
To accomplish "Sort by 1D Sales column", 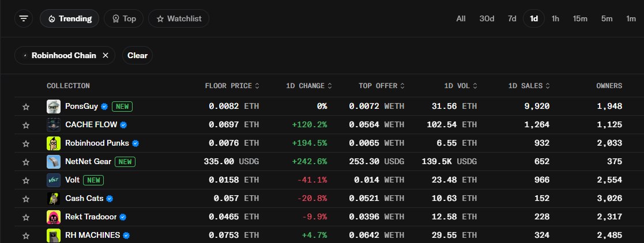I will click(x=529, y=86).
